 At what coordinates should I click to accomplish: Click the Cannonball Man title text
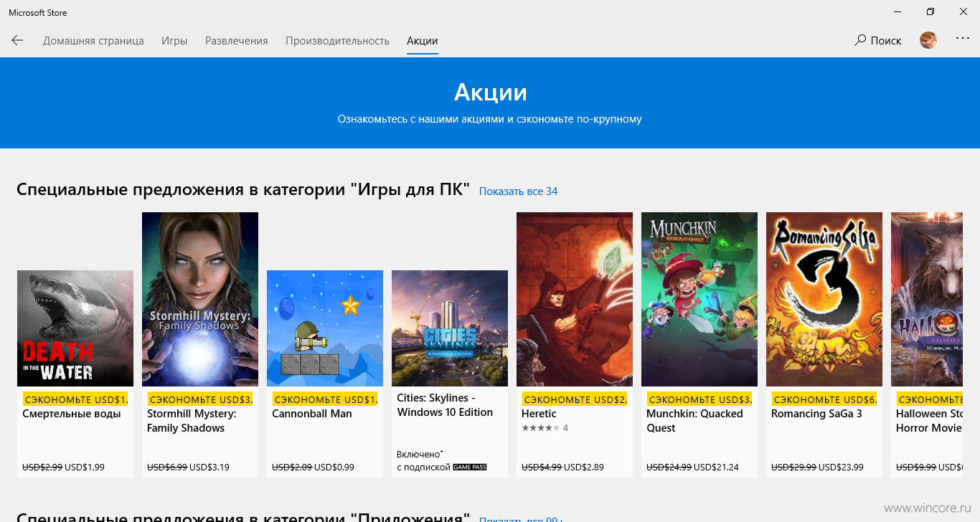[312, 414]
